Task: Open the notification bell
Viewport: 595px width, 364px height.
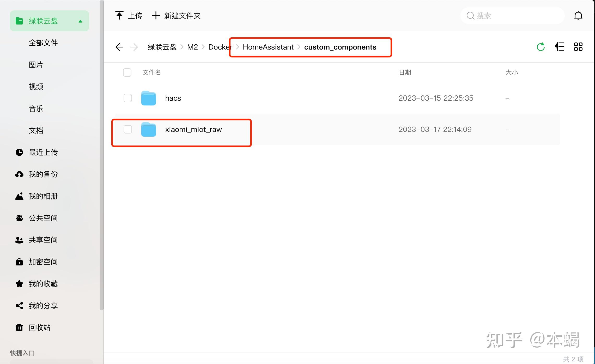Action: click(x=578, y=15)
